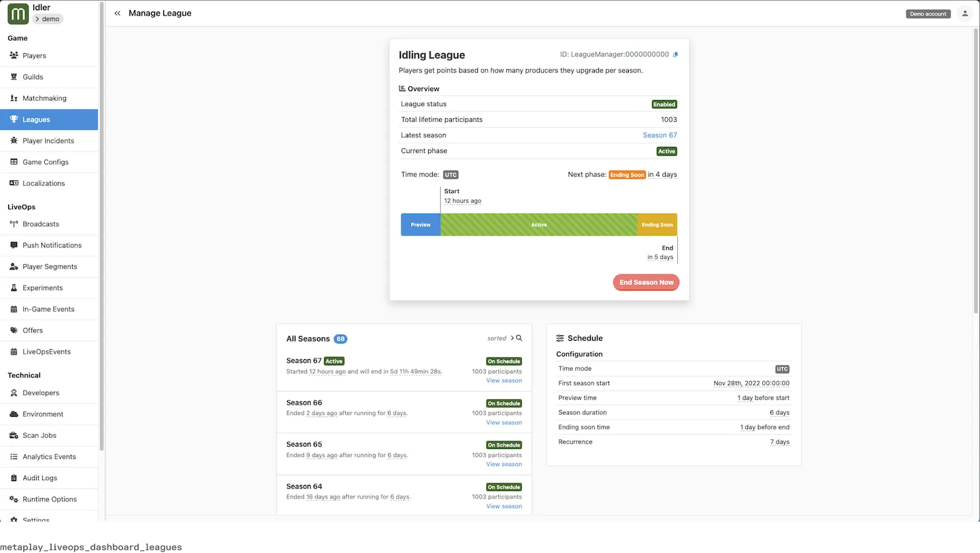980x553 pixels.
Task: Open the Offers section
Action: [33, 330]
